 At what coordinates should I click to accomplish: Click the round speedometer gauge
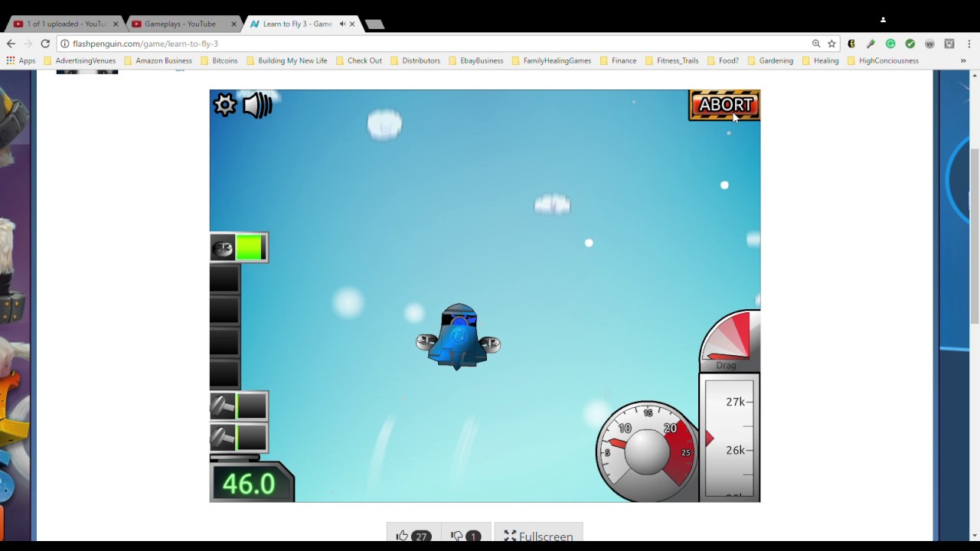click(x=647, y=450)
